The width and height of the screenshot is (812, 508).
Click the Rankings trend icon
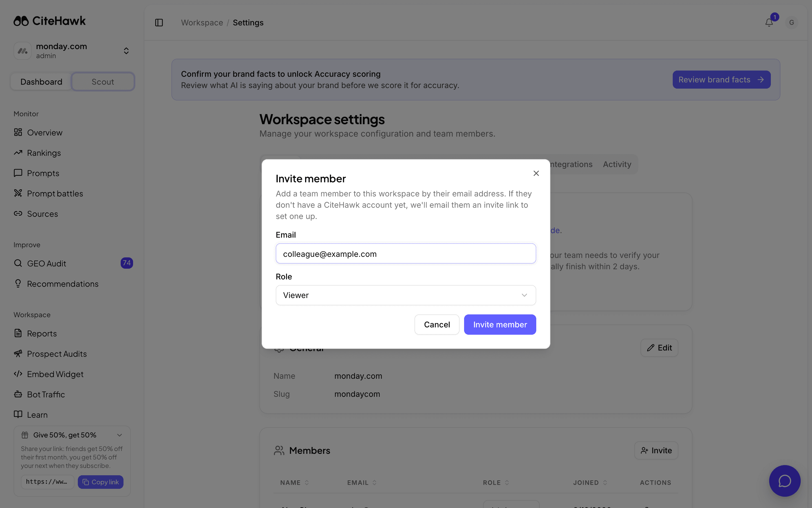(x=18, y=152)
